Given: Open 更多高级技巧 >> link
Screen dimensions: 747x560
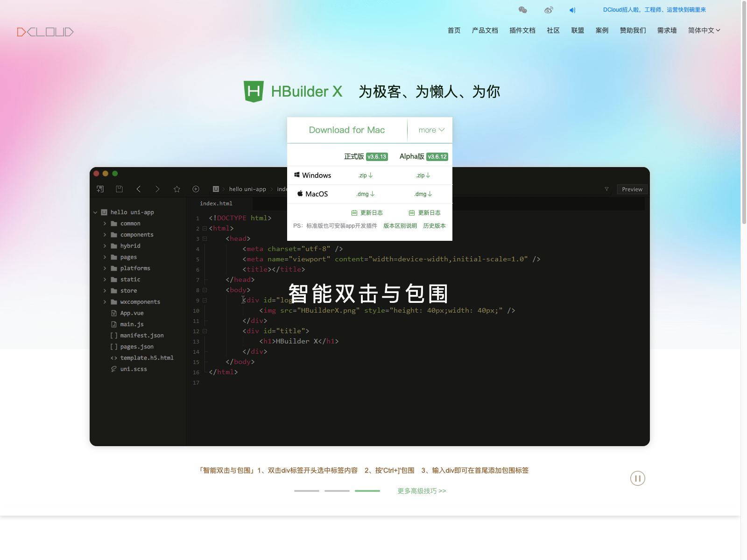Looking at the screenshot, I should click(x=422, y=491).
